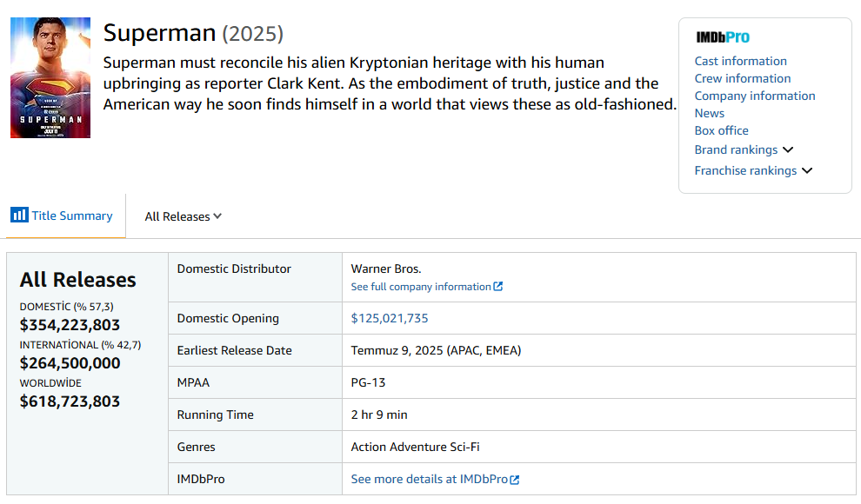Click the Superman plot summary paragraph

point(390,83)
